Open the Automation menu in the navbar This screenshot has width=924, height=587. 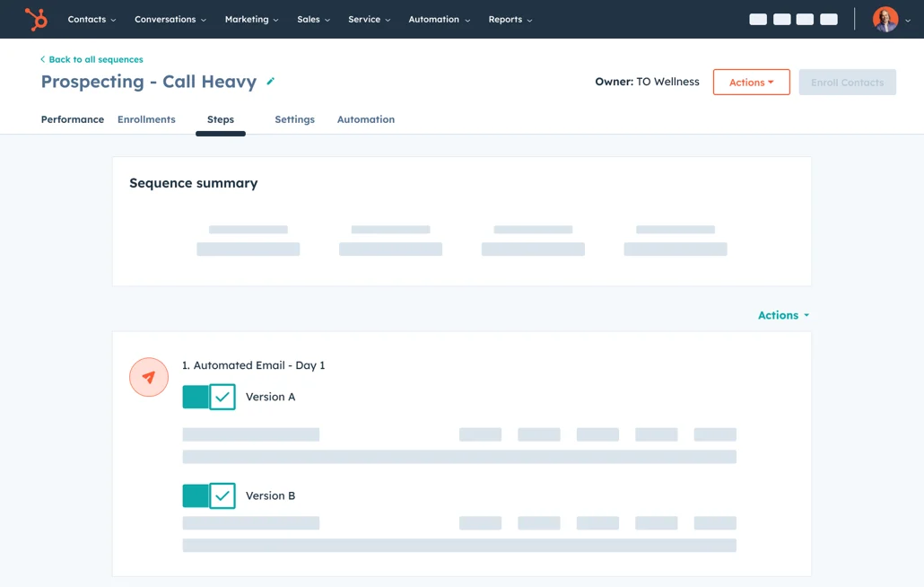437,19
